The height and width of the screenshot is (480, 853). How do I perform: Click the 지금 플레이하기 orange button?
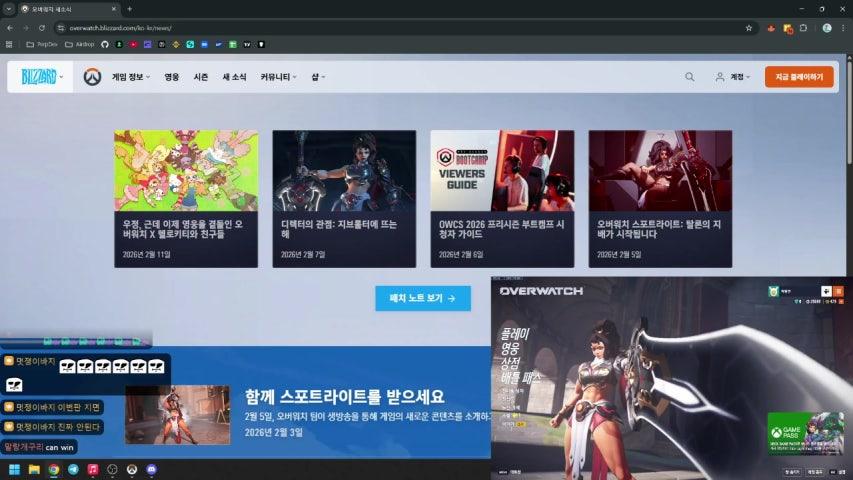pos(799,77)
